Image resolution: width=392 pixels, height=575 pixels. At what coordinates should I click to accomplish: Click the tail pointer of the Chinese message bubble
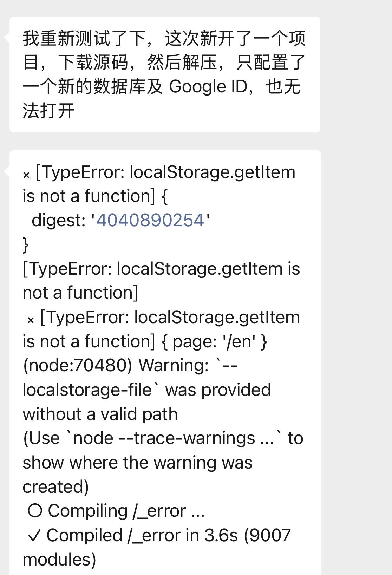point(7,37)
